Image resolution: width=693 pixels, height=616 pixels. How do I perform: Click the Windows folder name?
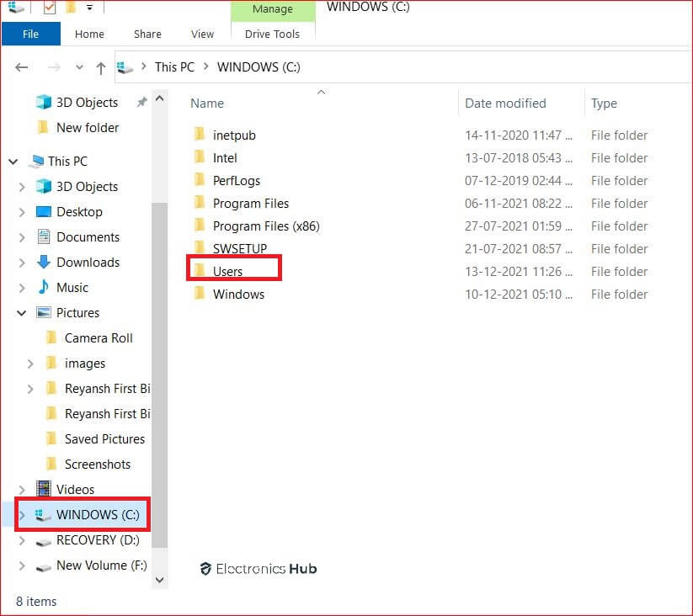238,294
